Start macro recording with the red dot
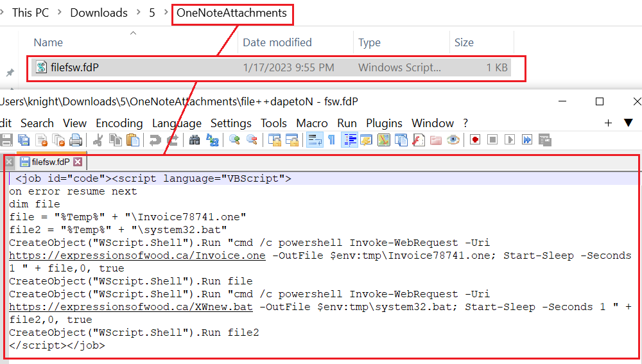The image size is (642, 364). click(475, 140)
